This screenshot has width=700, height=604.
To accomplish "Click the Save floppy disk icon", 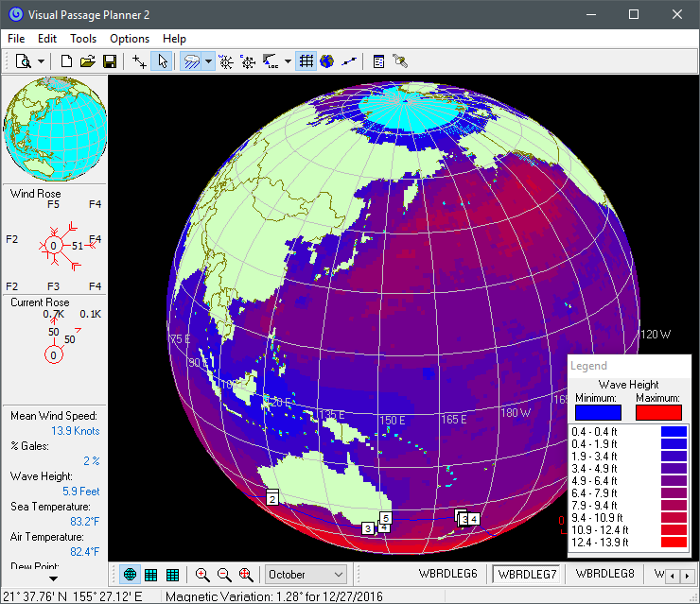I will [x=110, y=61].
